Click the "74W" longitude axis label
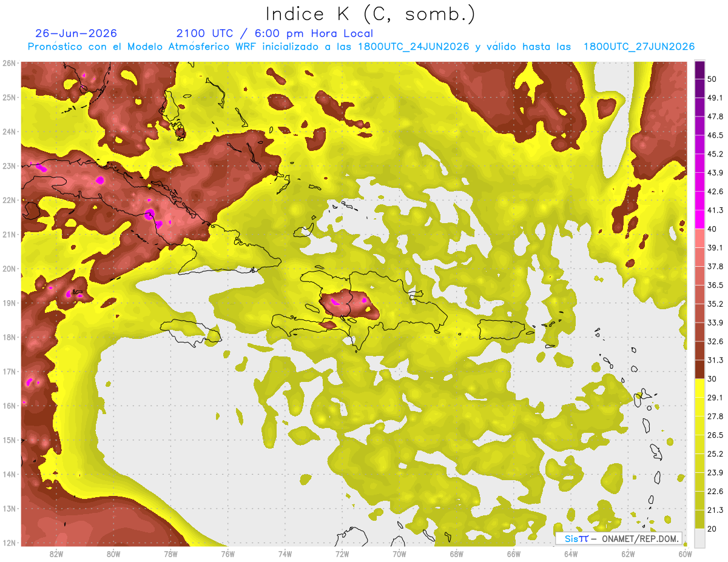Image resolution: width=728 pixels, height=562 pixels. point(285,554)
